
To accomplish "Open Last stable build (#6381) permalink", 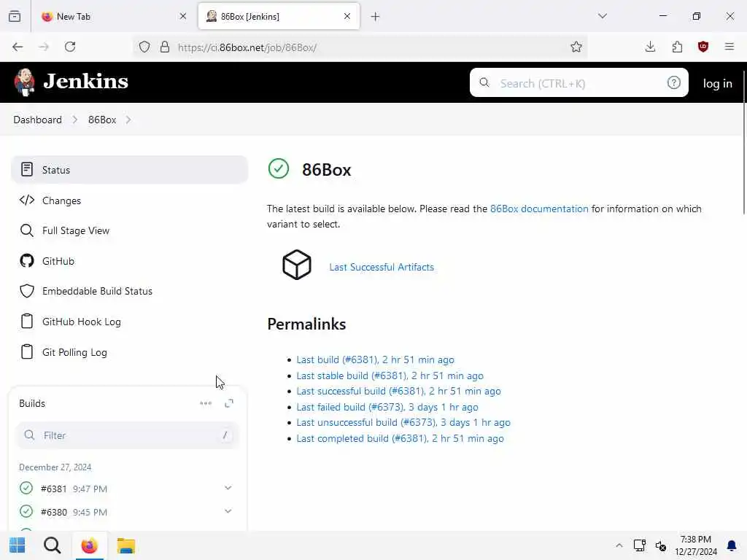I will 390,376.
